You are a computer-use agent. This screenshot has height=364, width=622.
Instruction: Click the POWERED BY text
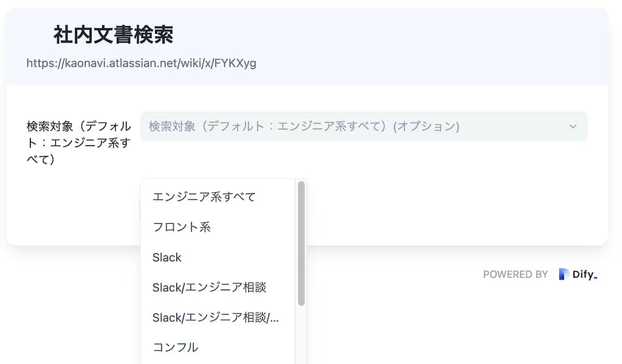click(x=515, y=275)
